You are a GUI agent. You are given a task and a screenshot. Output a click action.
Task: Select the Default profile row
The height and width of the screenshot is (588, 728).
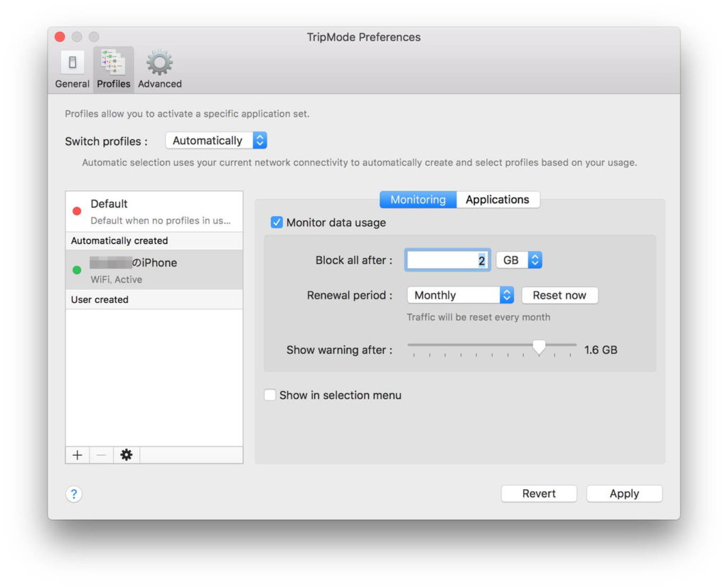pyautogui.click(x=154, y=211)
